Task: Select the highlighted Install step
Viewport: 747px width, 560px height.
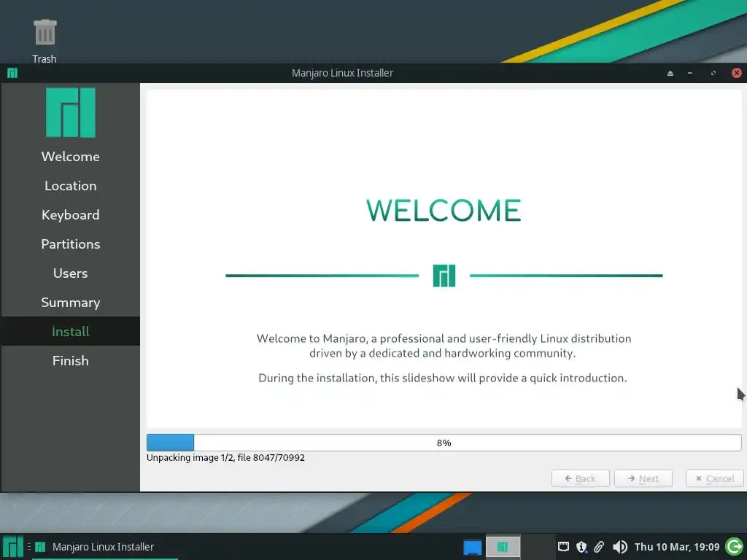Action: (x=71, y=332)
